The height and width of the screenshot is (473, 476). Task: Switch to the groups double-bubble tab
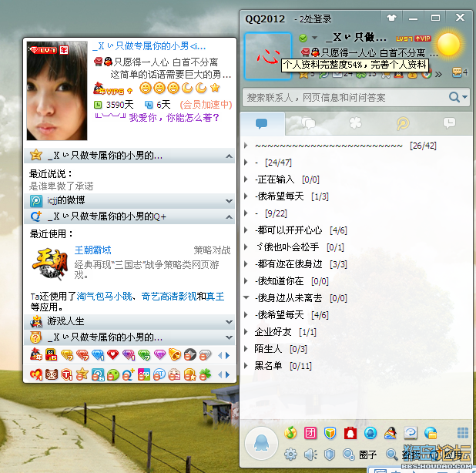[309, 123]
